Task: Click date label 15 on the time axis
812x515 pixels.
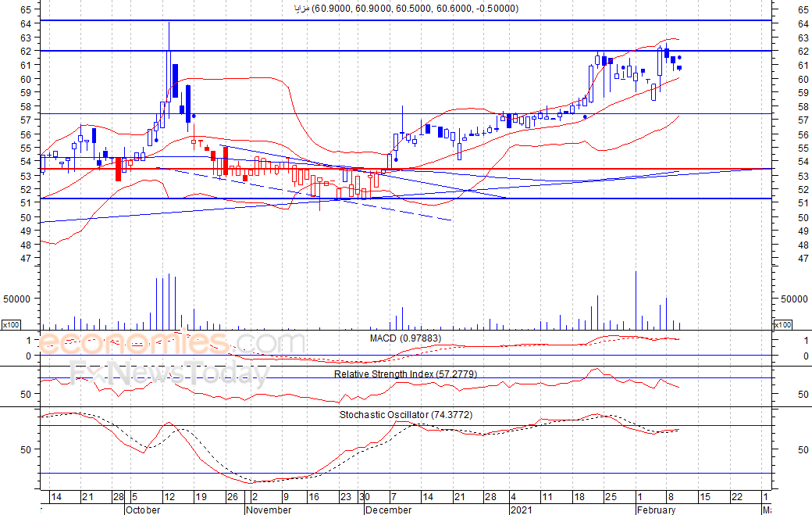Action: point(705,497)
